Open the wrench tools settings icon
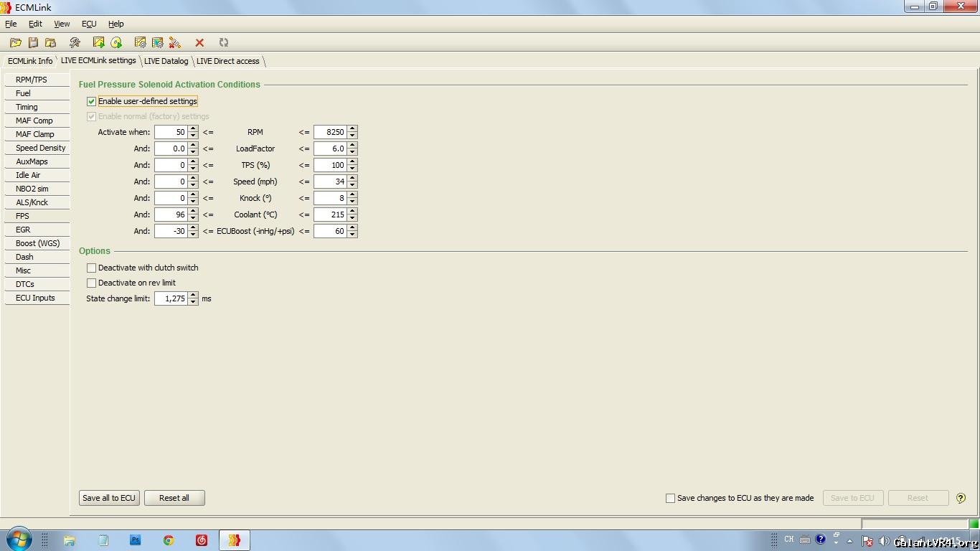 75,43
